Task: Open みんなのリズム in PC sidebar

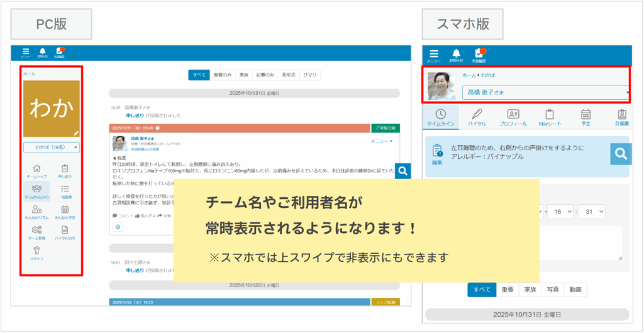Action: (x=36, y=212)
